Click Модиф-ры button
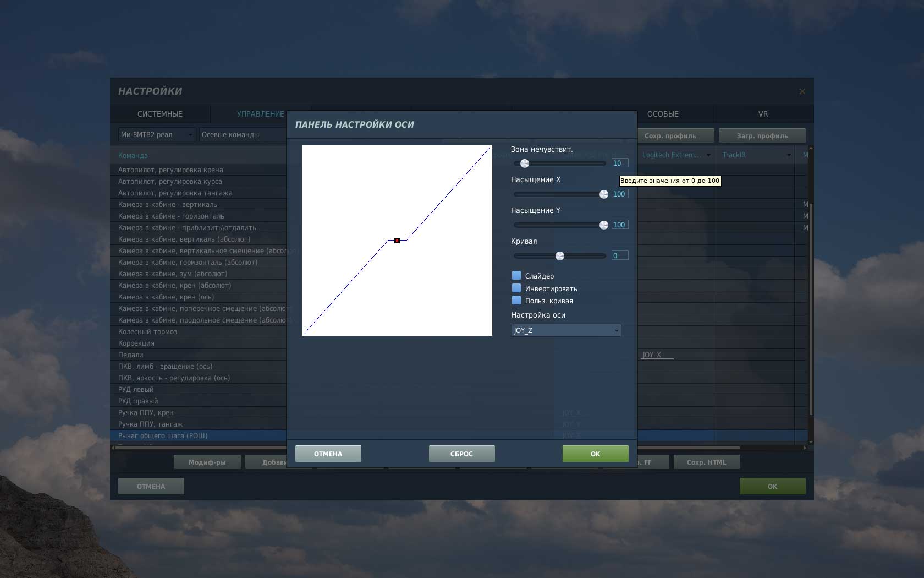 [207, 462]
